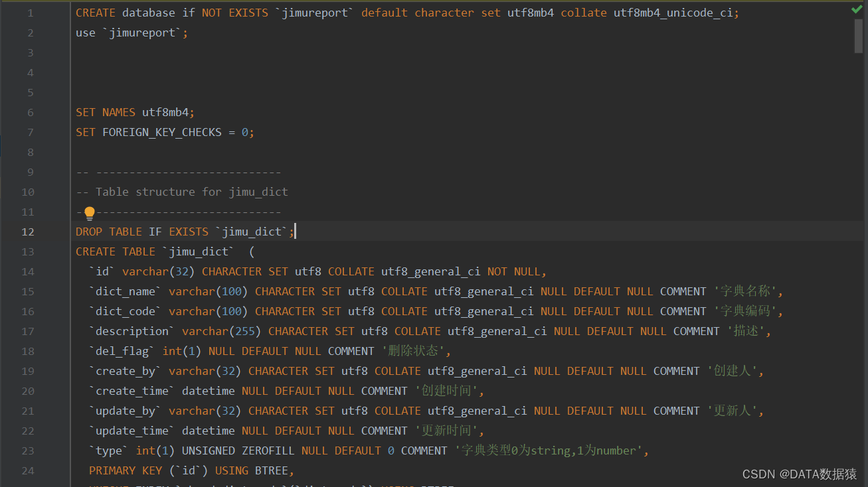Click the vertical scrollbar thumb
This screenshot has width=868, height=487.
[859, 35]
